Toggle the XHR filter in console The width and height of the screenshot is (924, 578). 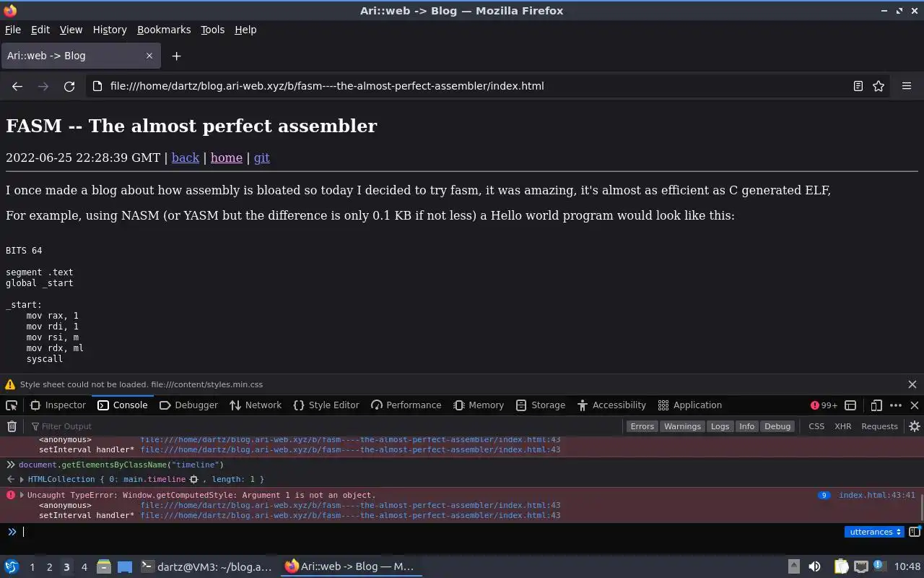tap(842, 426)
